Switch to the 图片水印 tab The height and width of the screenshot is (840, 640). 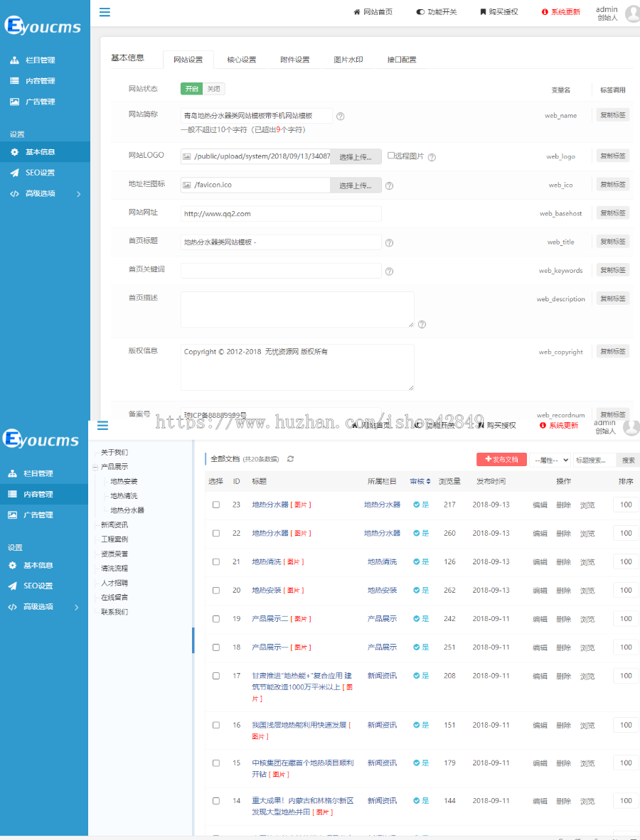[x=348, y=60]
